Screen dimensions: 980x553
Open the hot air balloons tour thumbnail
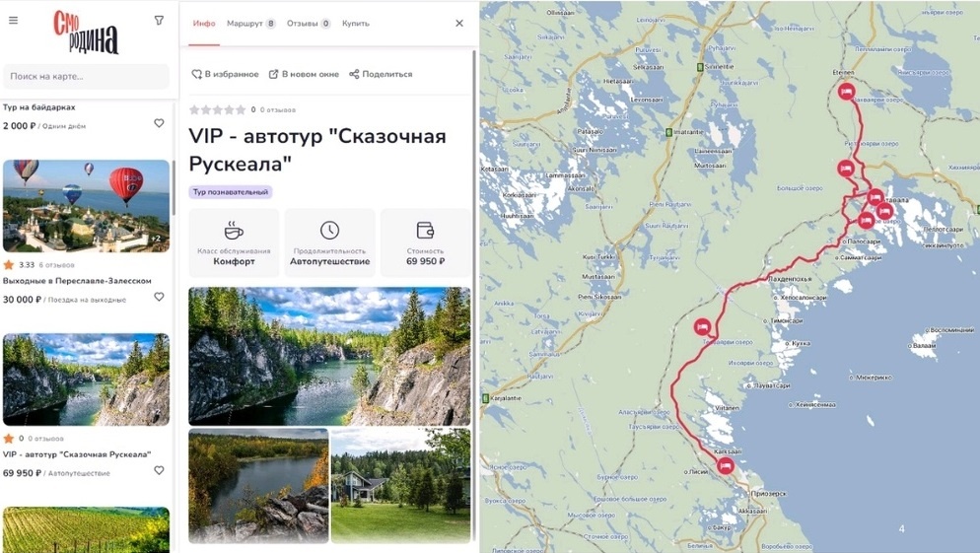click(86, 206)
